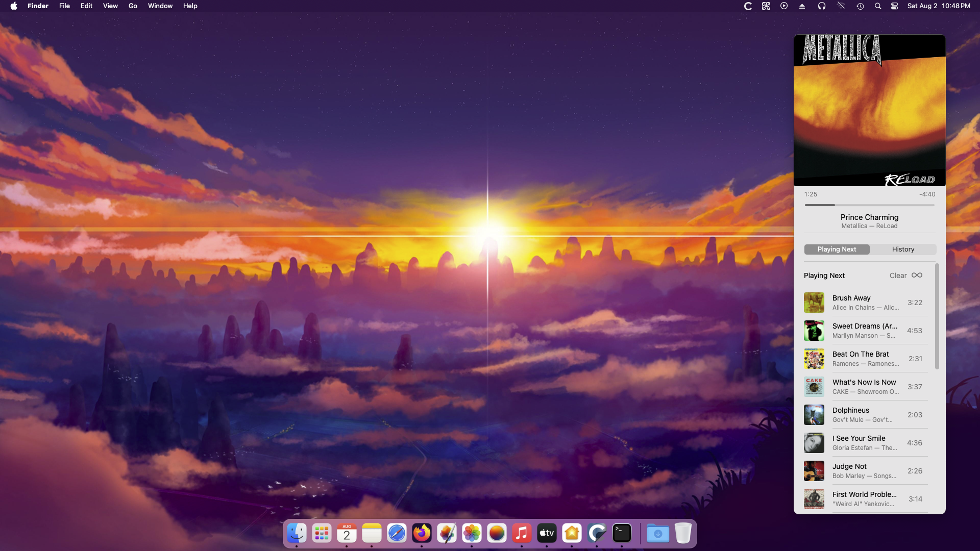Open the headphones menu bar icon
980x551 pixels.
coord(822,6)
